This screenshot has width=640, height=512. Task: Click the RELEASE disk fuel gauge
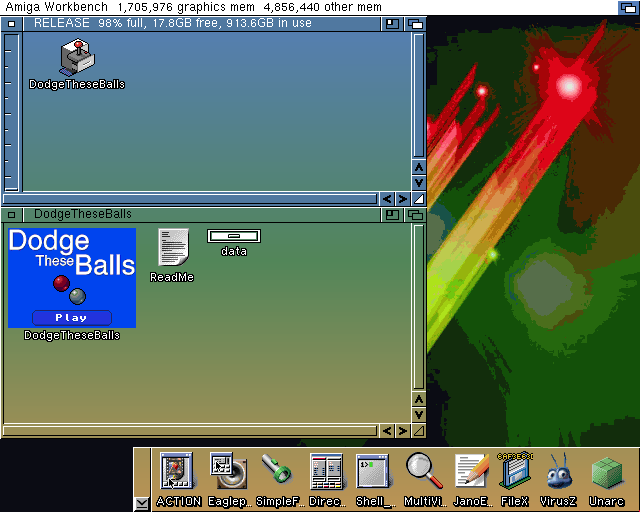[x=11, y=112]
